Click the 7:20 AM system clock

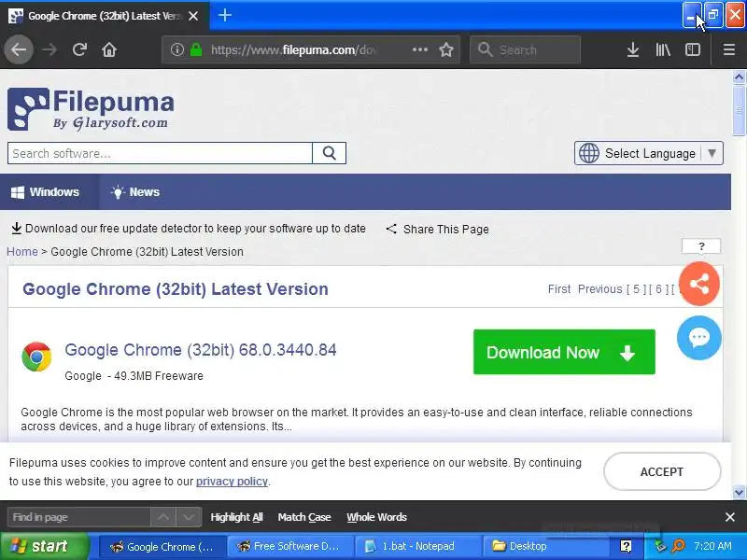pos(712,546)
